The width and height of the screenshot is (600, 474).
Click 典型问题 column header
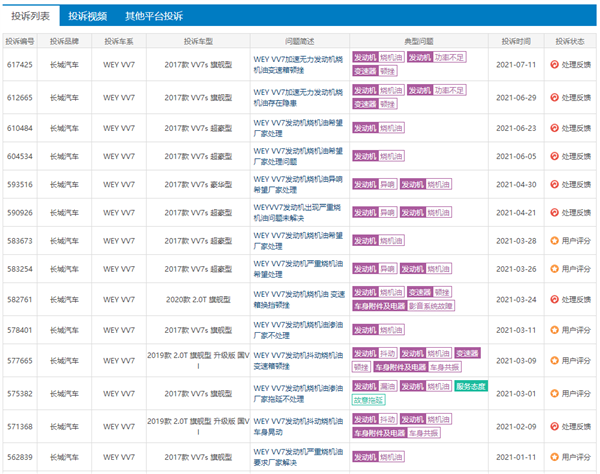pyautogui.click(x=419, y=41)
